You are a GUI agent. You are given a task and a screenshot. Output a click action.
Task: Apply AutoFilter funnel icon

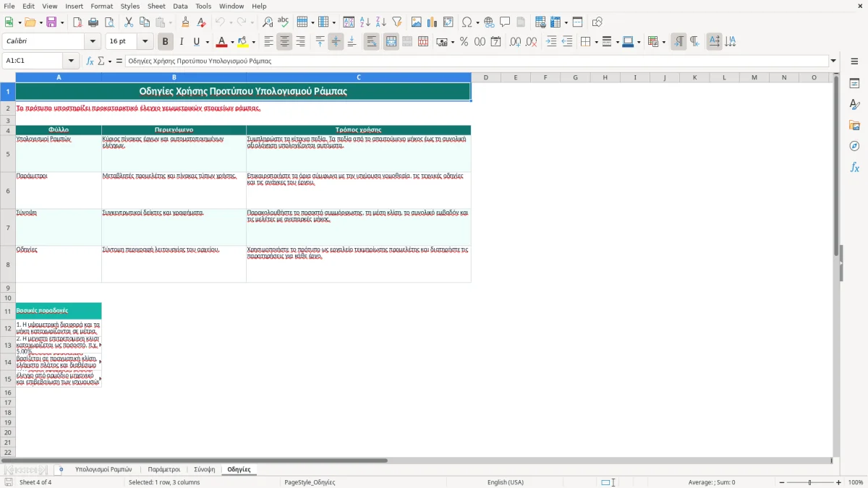point(397,22)
